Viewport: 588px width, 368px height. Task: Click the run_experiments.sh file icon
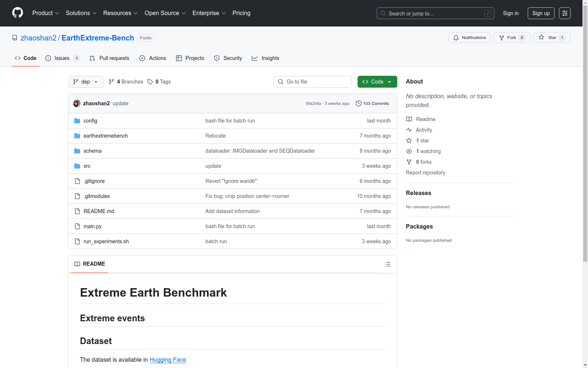point(77,241)
